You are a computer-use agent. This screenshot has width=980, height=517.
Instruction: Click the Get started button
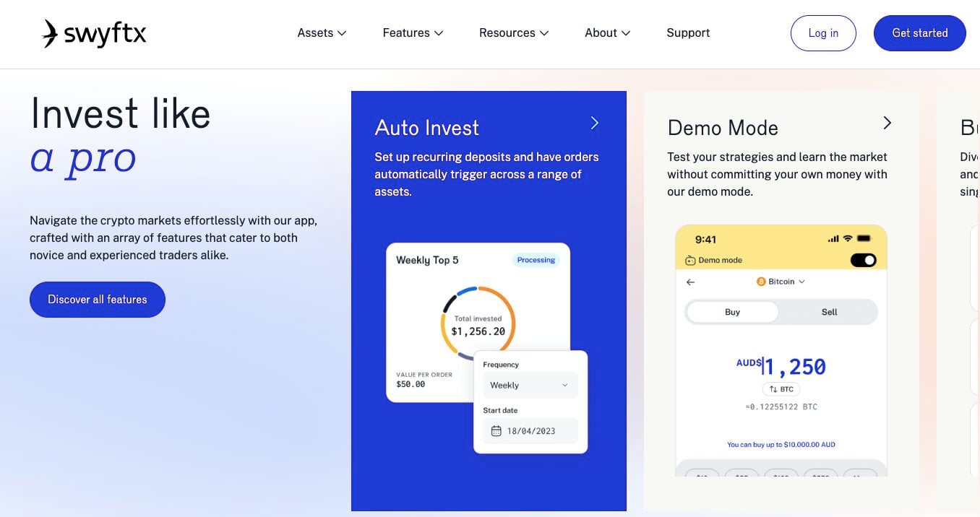(x=919, y=33)
